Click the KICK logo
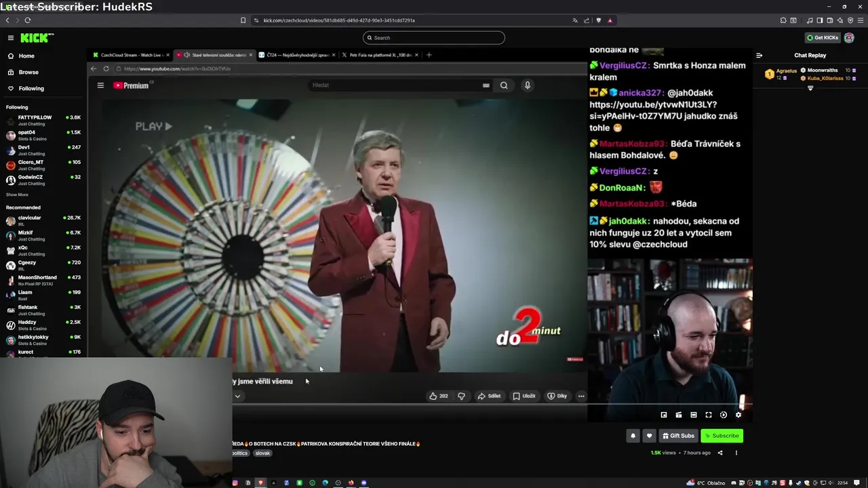This screenshot has height=488, width=868. 35,38
